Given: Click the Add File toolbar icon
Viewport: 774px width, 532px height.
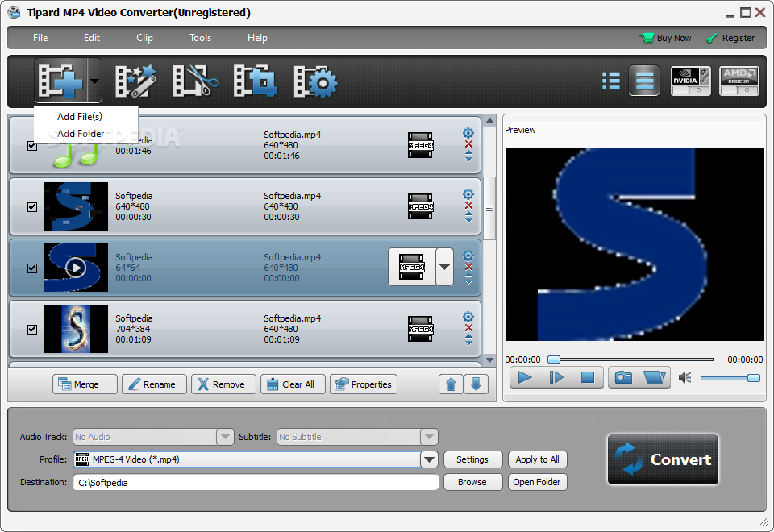Looking at the screenshot, I should [60, 81].
